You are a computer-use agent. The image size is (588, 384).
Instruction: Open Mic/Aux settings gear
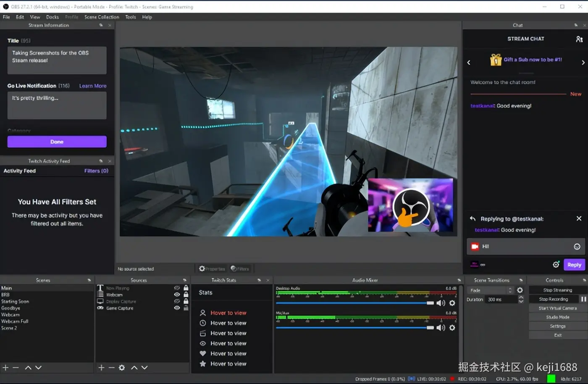pos(452,328)
